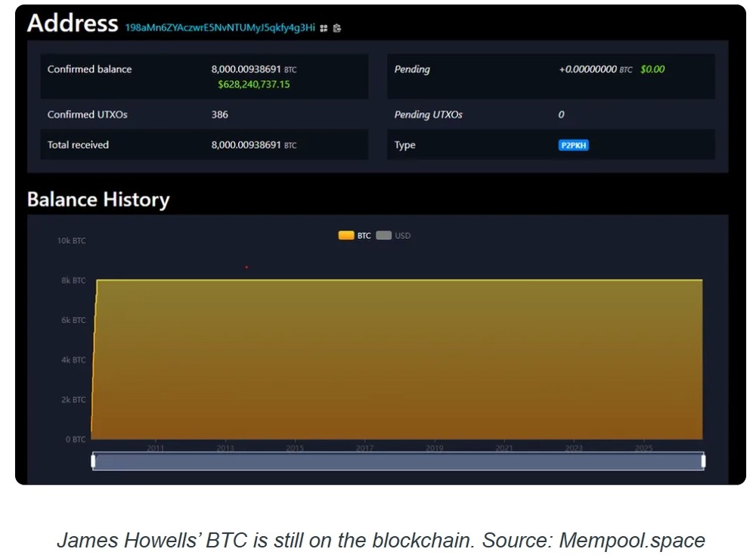Image resolution: width=756 pixels, height=555 pixels.
Task: Click the 10k BTC axis label
Action: pos(71,240)
